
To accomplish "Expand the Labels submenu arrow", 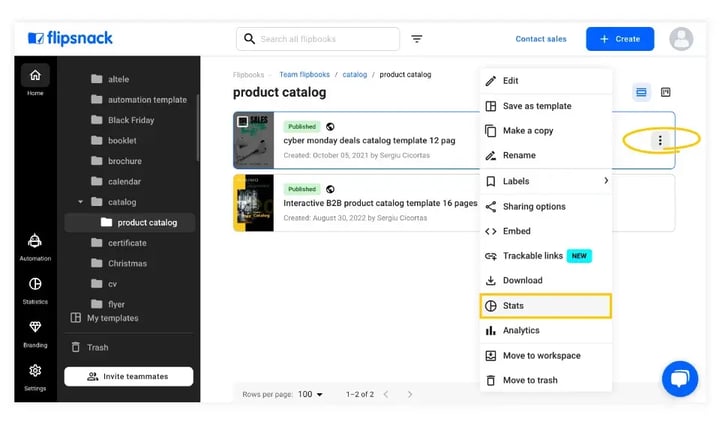I will [x=606, y=181].
